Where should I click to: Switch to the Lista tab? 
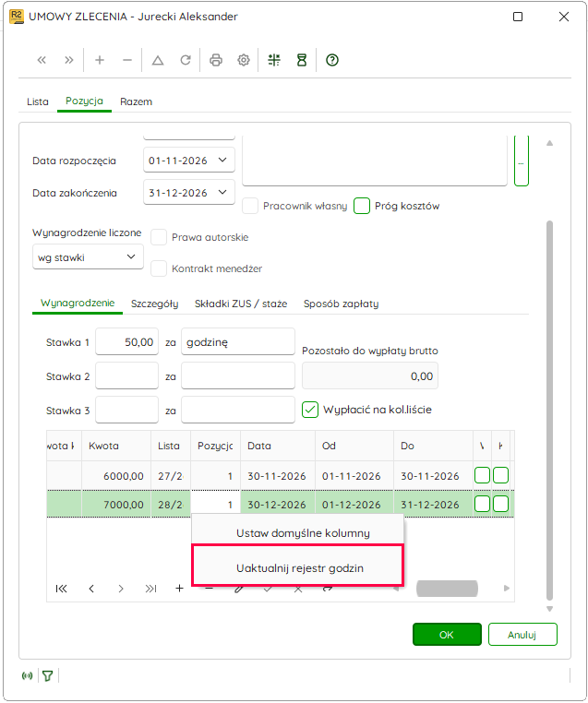point(38,101)
